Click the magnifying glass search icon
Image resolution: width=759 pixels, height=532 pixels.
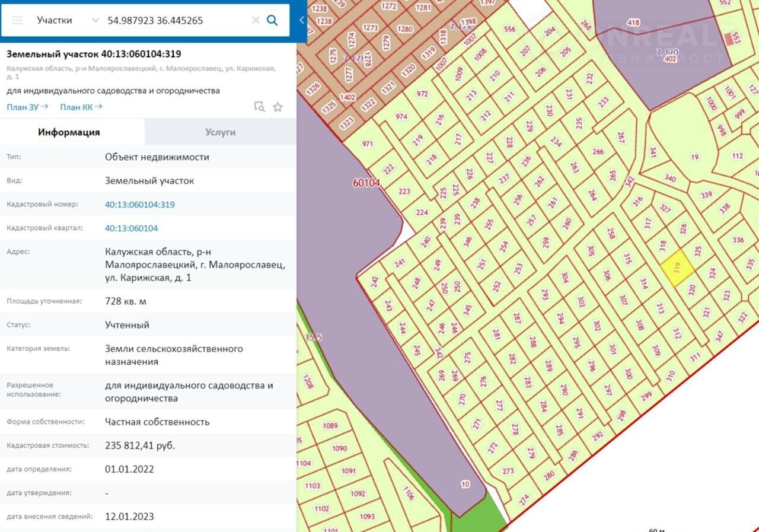pos(272,20)
